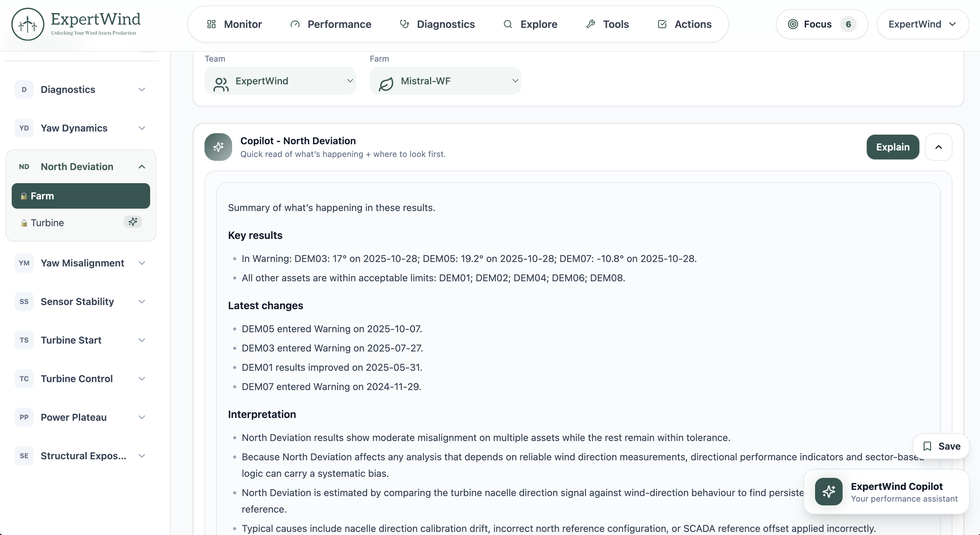
Task: Open the ExpertWind Copilot assistant icon
Action: tap(828, 492)
